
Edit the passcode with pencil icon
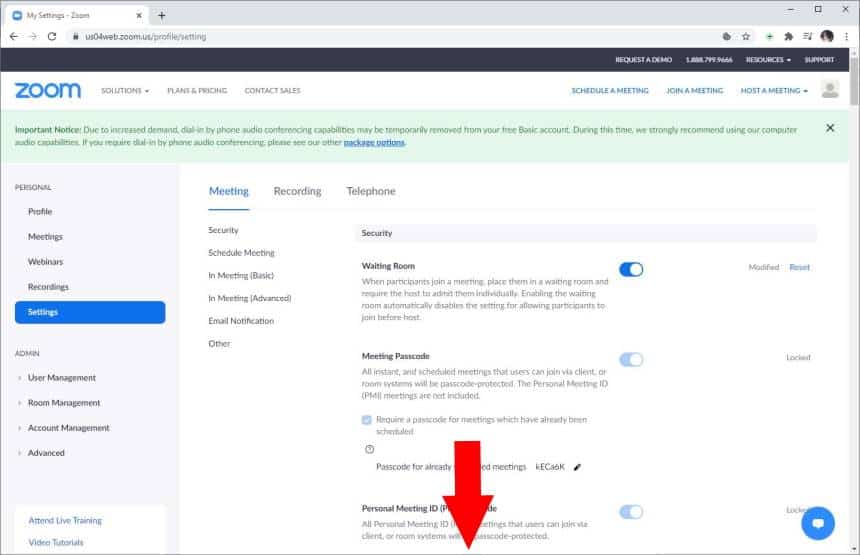(x=577, y=467)
